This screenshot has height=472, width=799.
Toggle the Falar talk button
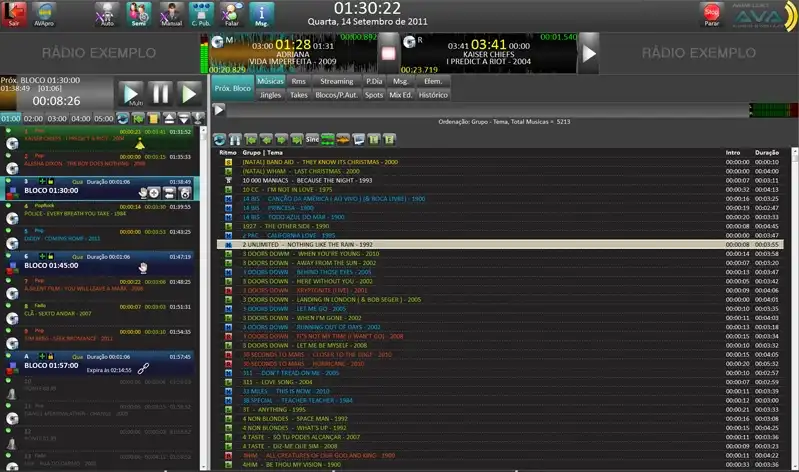point(232,14)
